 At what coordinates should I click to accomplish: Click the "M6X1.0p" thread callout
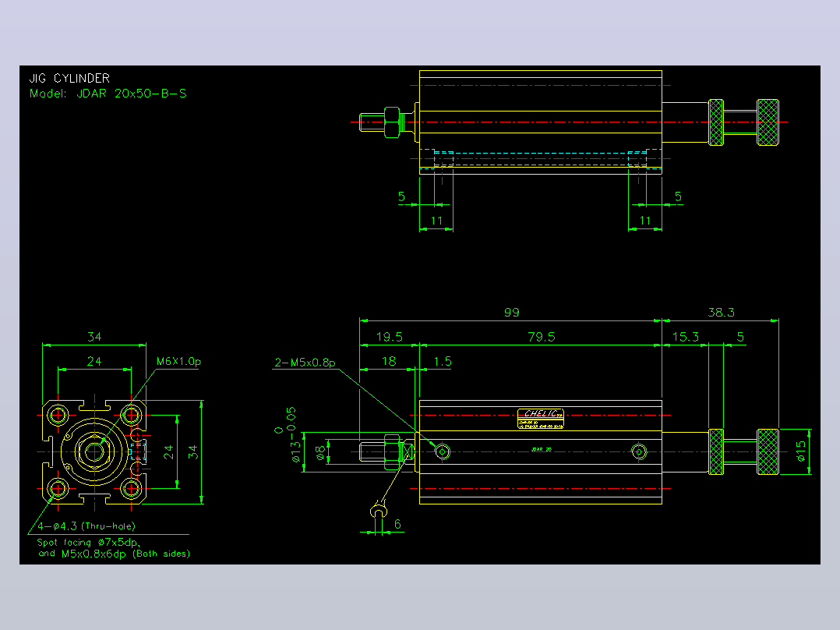(178, 361)
